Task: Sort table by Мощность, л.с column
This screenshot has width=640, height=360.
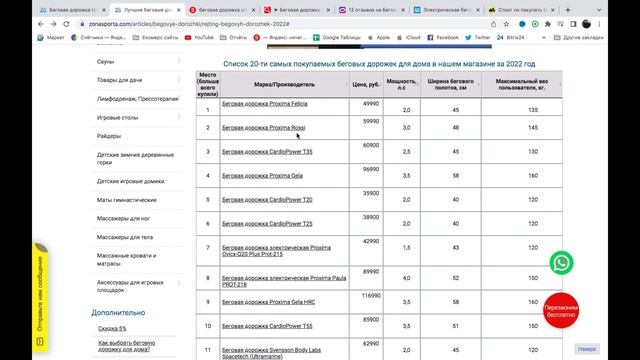Action: (402, 84)
